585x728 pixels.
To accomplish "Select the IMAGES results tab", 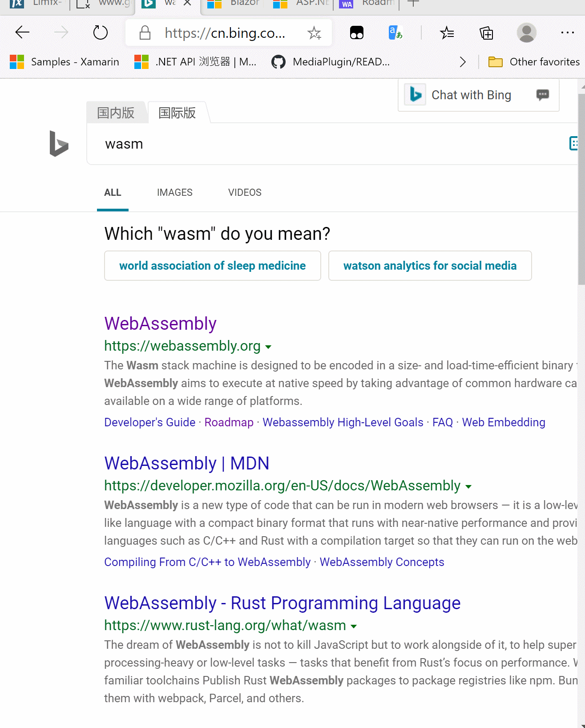I will 174,193.
